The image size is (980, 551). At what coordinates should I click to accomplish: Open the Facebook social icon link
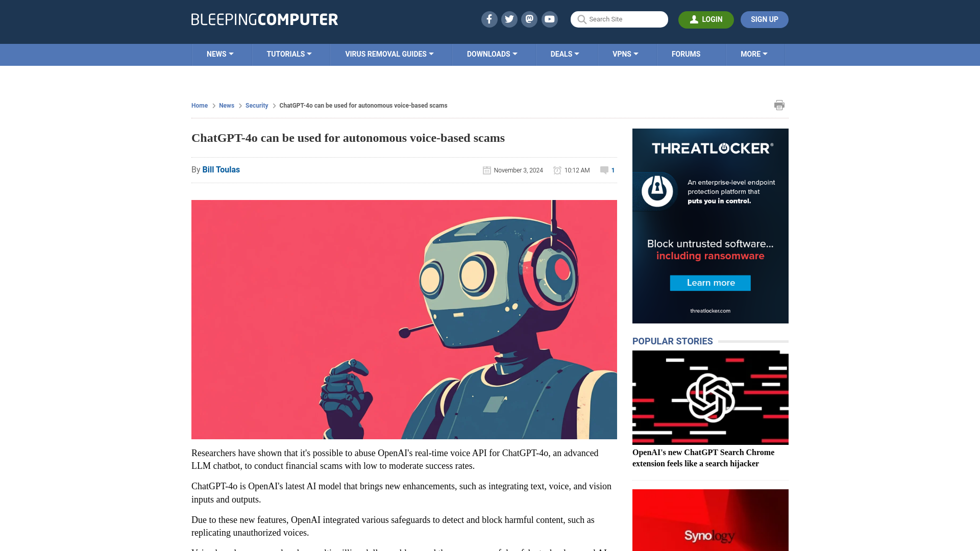pos(489,19)
